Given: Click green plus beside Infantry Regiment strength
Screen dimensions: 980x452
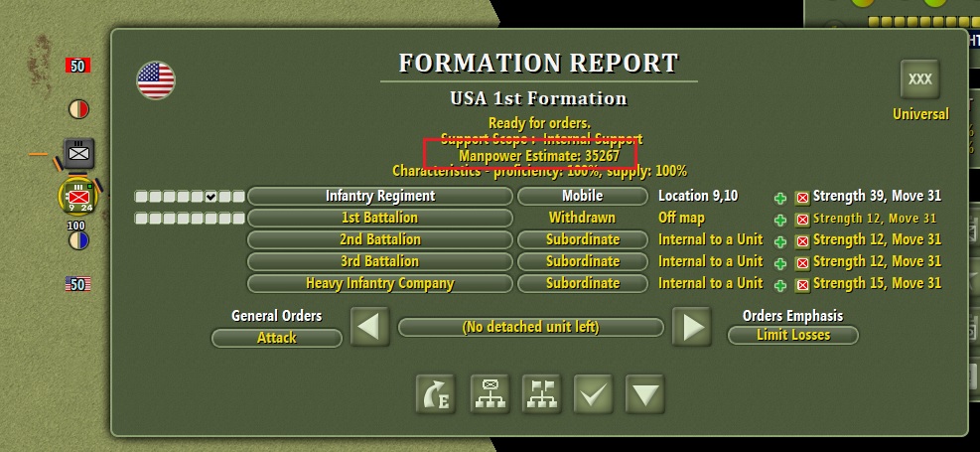Looking at the screenshot, I should [x=780, y=198].
